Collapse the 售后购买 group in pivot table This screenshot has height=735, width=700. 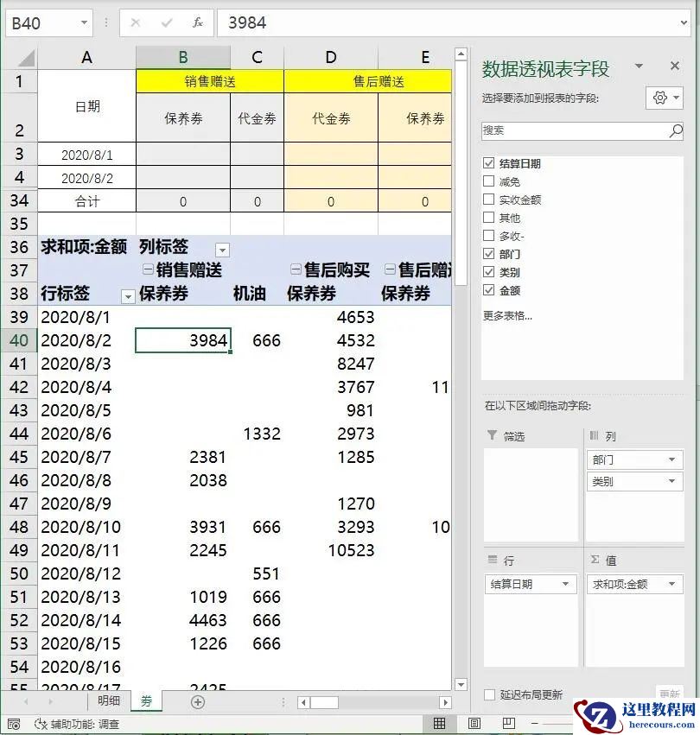[296, 269]
